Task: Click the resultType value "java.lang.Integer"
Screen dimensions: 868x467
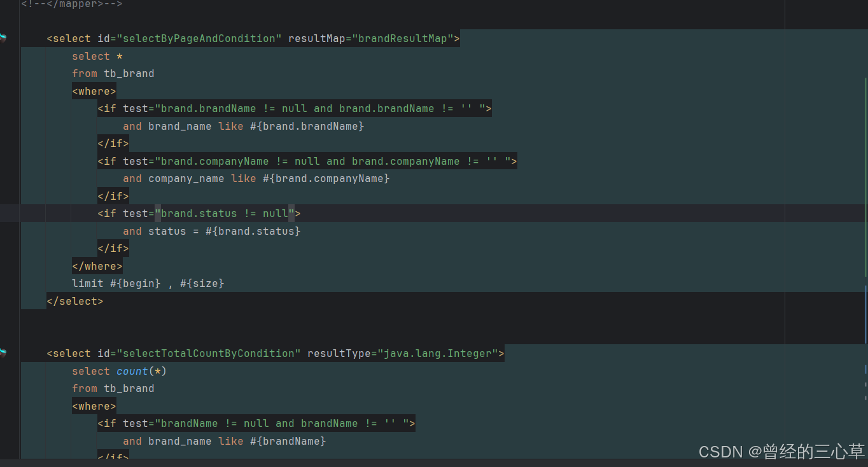Action: coord(438,354)
